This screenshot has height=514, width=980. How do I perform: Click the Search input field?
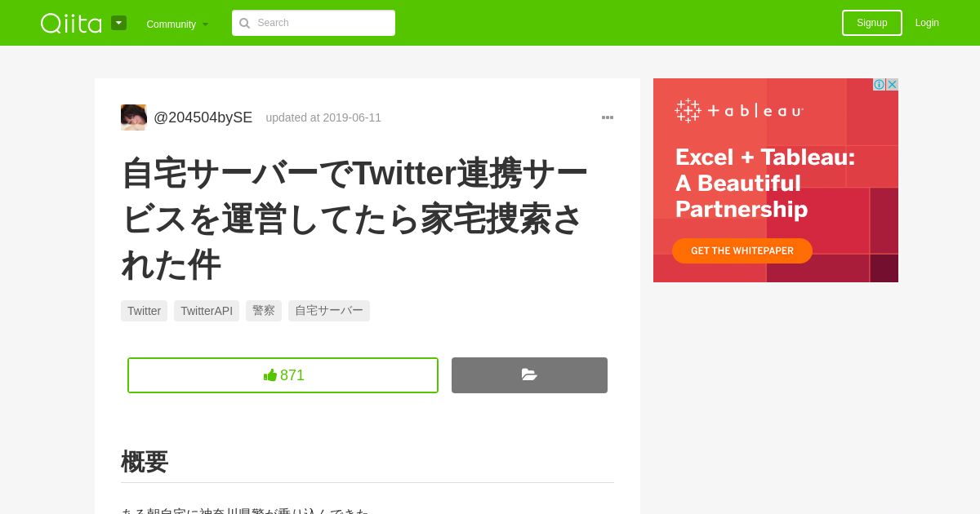pyautogui.click(x=314, y=23)
